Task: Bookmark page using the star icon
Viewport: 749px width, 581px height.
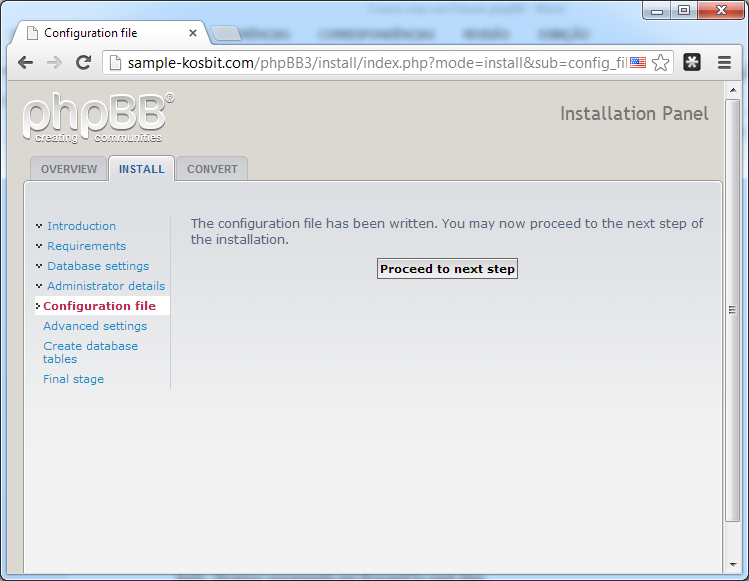Action: tap(661, 63)
